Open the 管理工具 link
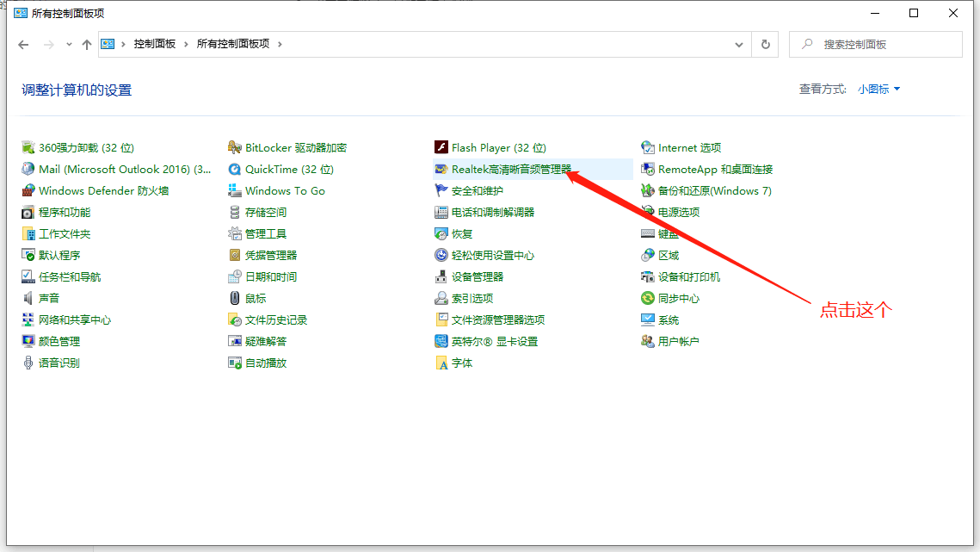The width and height of the screenshot is (980, 552). (266, 233)
